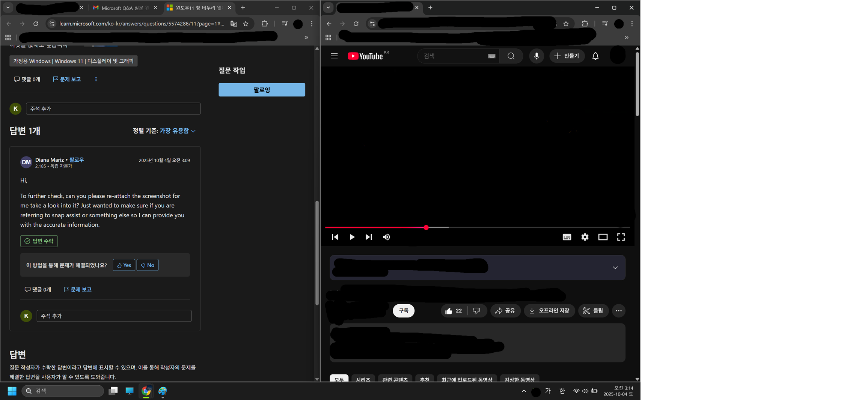Play the YouTube video
868x400 pixels.
352,237
